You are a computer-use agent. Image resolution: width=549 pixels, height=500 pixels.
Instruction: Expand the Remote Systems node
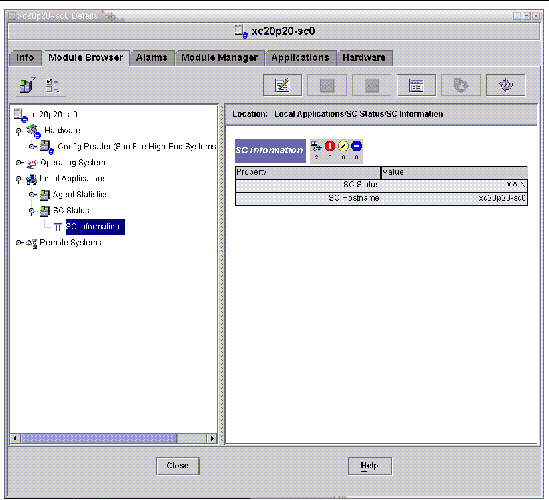coord(19,242)
